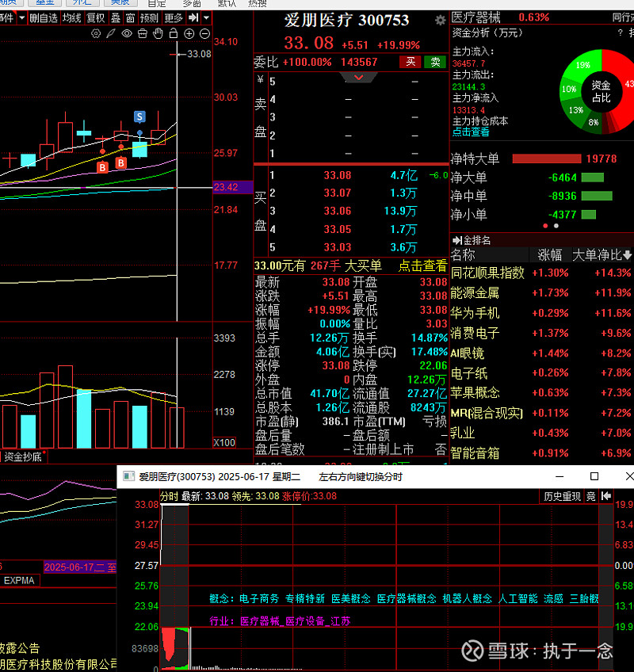Image resolution: width=634 pixels, height=672 pixels.
Task: Click the green 卖 sell button
Action: coord(434,62)
